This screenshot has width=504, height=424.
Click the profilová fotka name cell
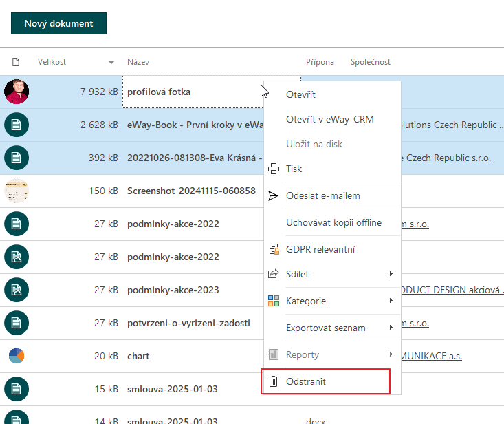click(193, 92)
